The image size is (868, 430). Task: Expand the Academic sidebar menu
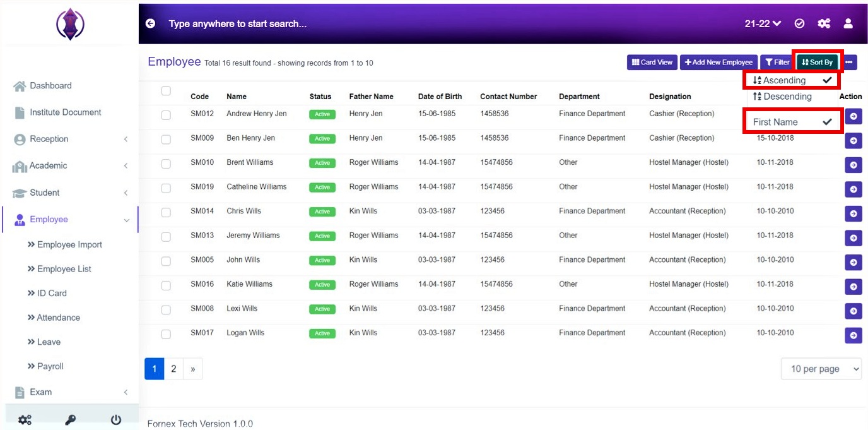click(x=69, y=166)
